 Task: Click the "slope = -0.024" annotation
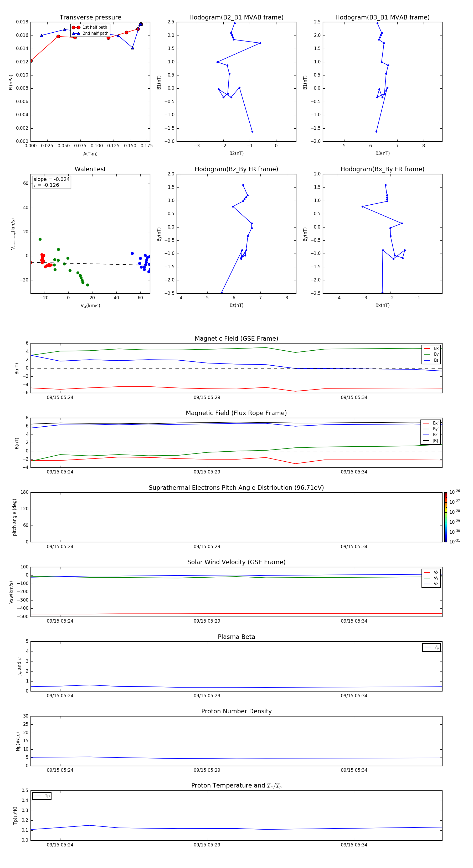pos(52,179)
